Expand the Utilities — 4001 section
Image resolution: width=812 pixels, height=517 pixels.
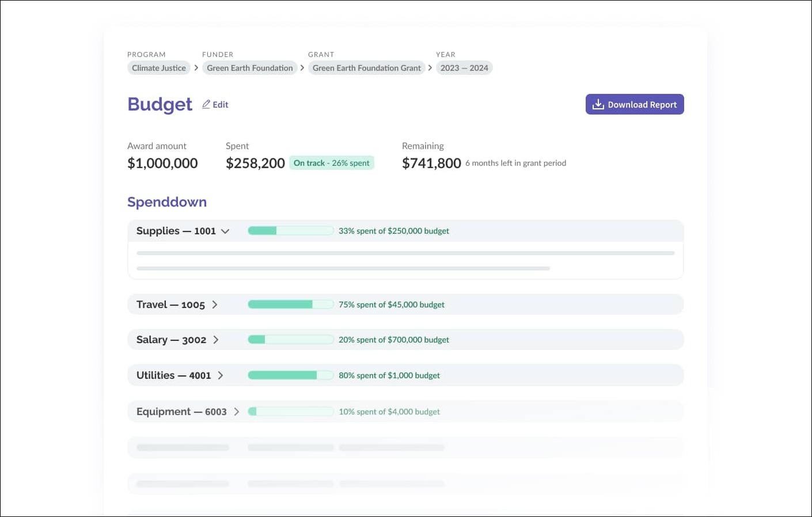pyautogui.click(x=221, y=375)
